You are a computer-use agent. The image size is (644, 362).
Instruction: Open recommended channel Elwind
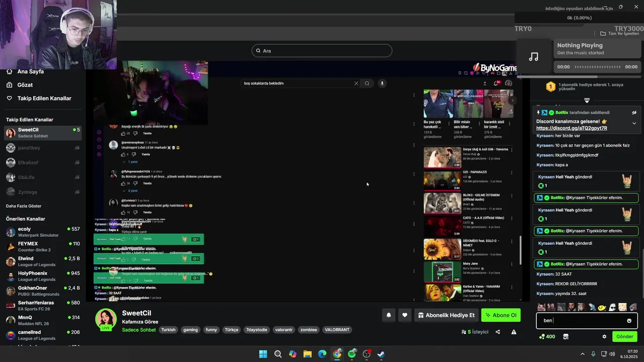coord(43,261)
